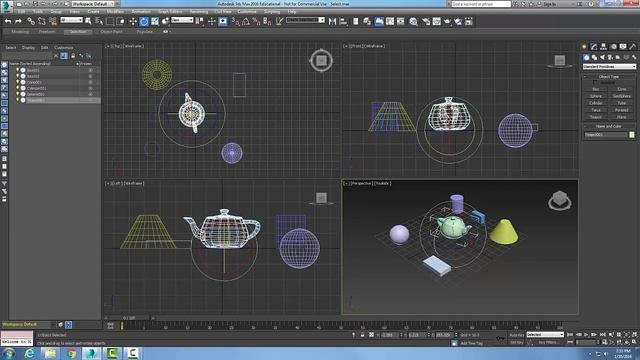Toggle Auto Key animation mode
Screen dimensions: 640x360
tap(516, 335)
